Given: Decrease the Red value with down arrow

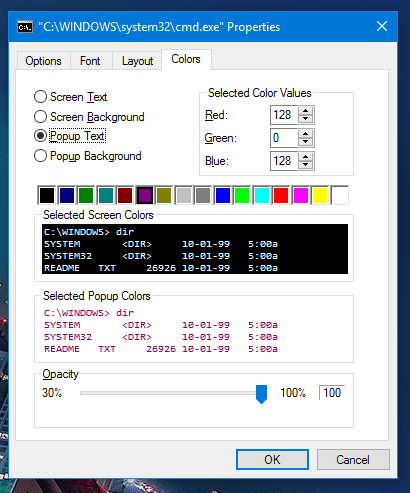Looking at the screenshot, I should click(x=305, y=119).
